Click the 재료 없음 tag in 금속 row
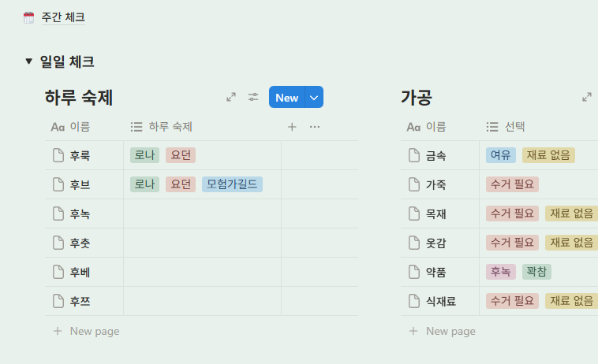 [548, 155]
